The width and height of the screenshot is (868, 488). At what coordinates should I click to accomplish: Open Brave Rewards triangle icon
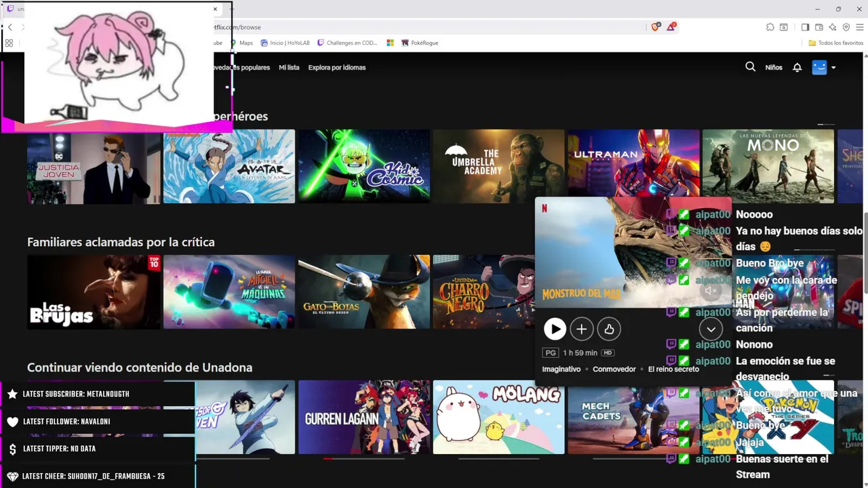[x=671, y=27]
